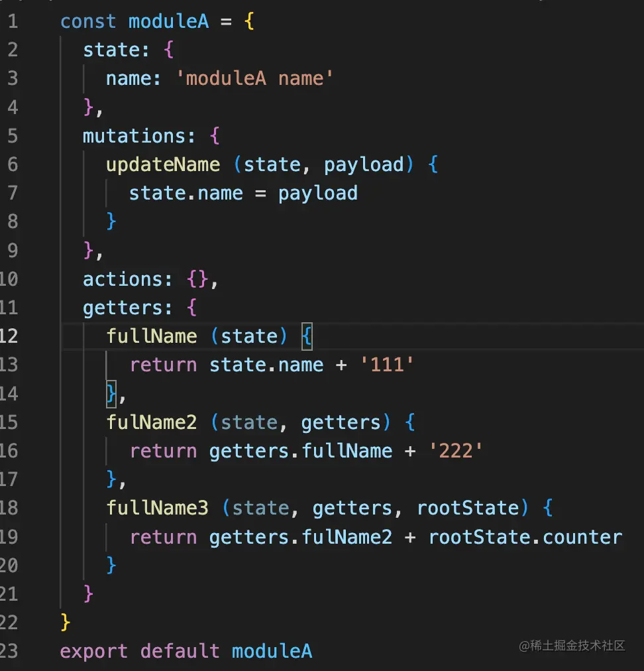
Task: Click the 'actions:' key on line 10
Action: (128, 279)
